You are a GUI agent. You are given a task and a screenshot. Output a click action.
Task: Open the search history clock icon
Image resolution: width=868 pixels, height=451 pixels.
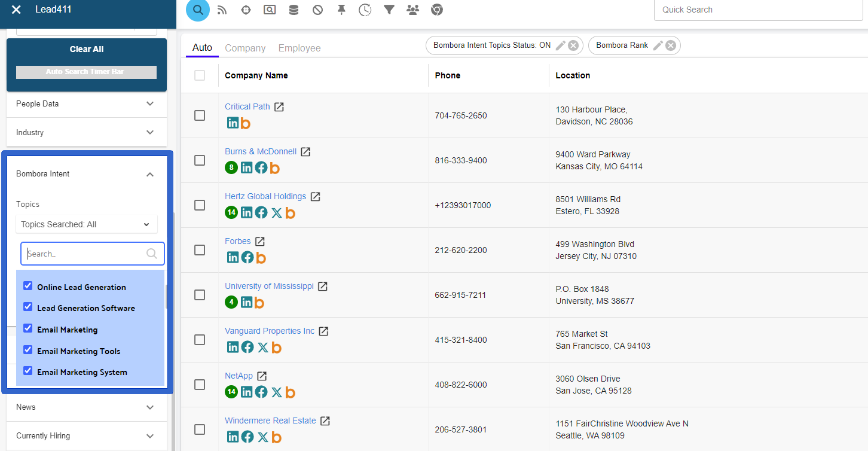click(365, 10)
